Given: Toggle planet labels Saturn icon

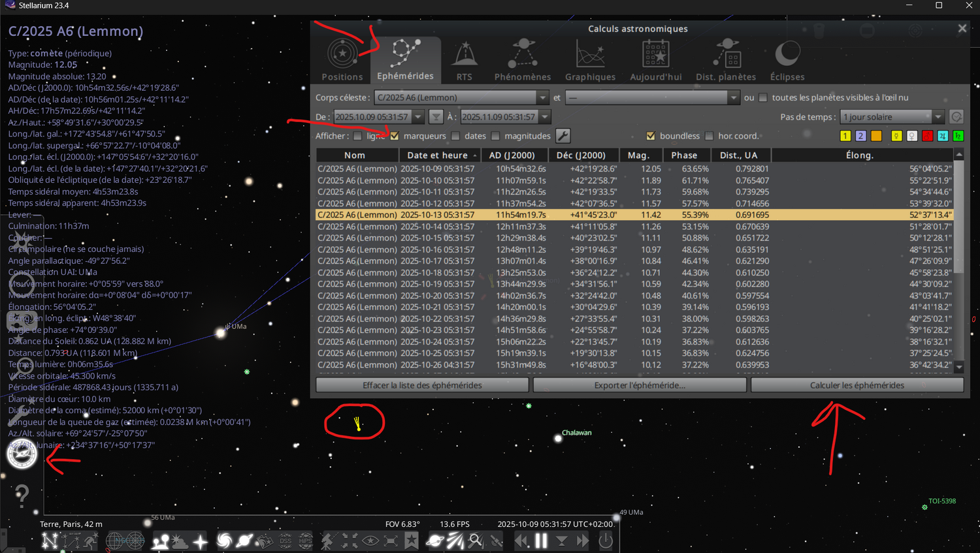Looking at the screenshot, I should pyautogui.click(x=244, y=541).
